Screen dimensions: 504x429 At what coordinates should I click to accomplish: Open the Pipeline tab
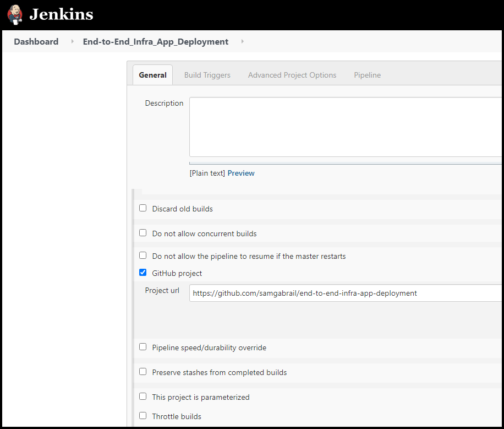[367, 75]
